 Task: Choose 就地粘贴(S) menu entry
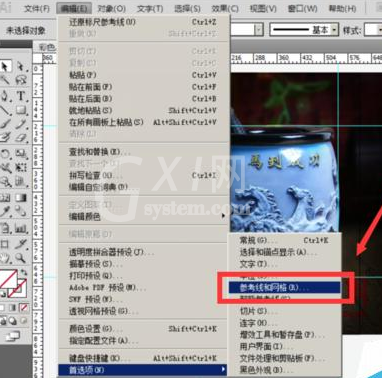(x=144, y=110)
